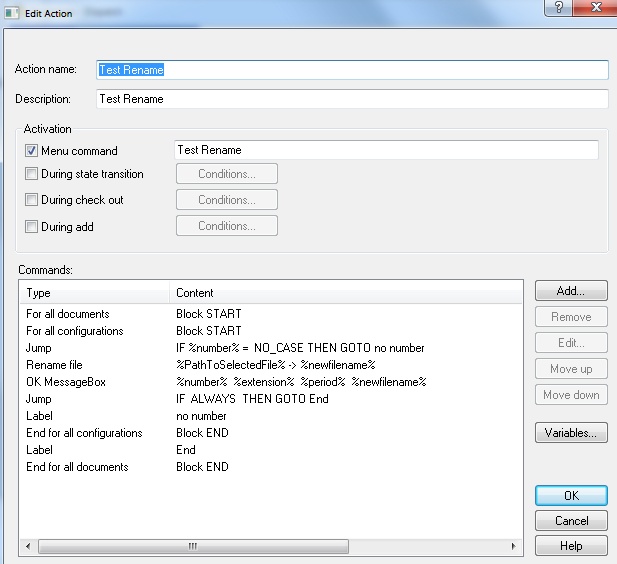
Task: Enable During add checkbox
Action: tap(31, 226)
